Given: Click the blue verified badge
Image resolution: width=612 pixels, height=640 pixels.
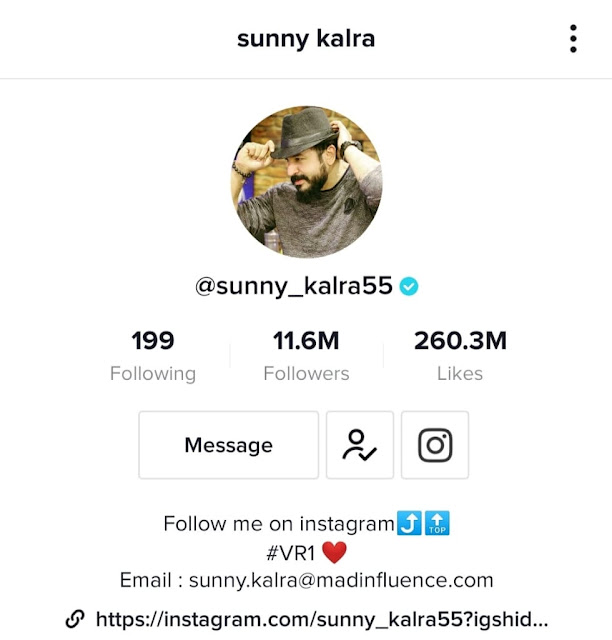Looking at the screenshot, I should tap(409, 286).
